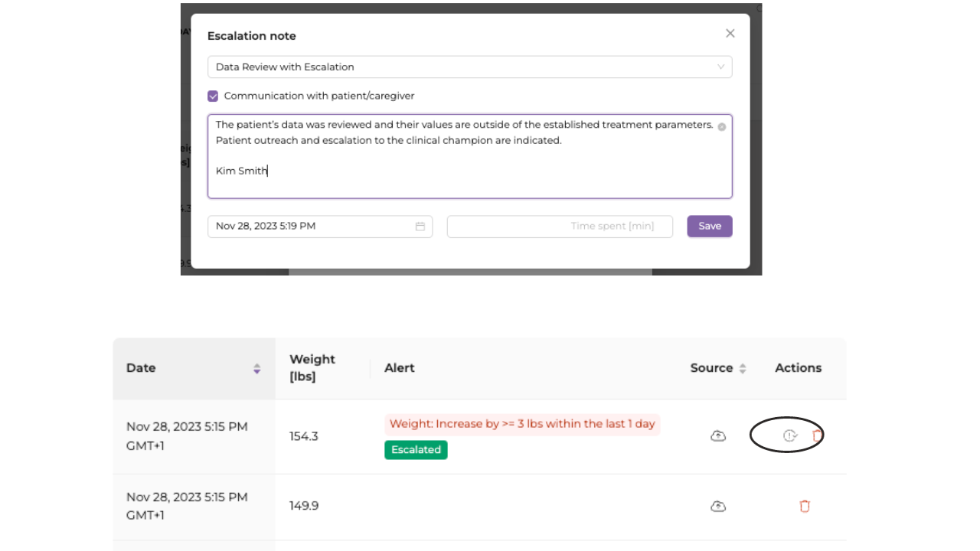Delete the 149.9 lbs weight entry
This screenshot has height=551, width=980.
tap(805, 506)
